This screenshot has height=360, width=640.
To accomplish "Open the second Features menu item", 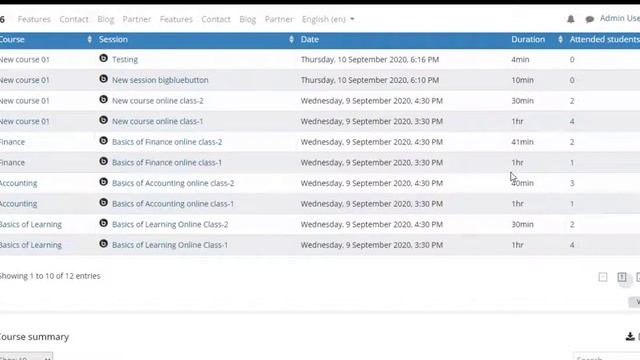I will (176, 19).
